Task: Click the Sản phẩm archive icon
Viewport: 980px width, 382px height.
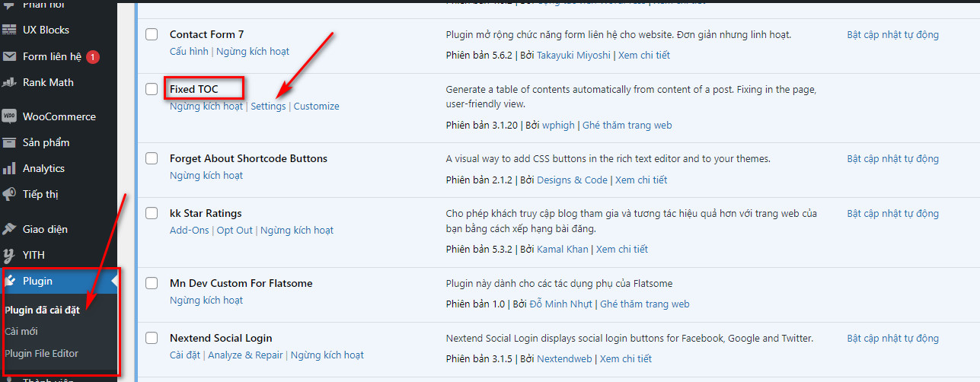Action: tap(9, 142)
